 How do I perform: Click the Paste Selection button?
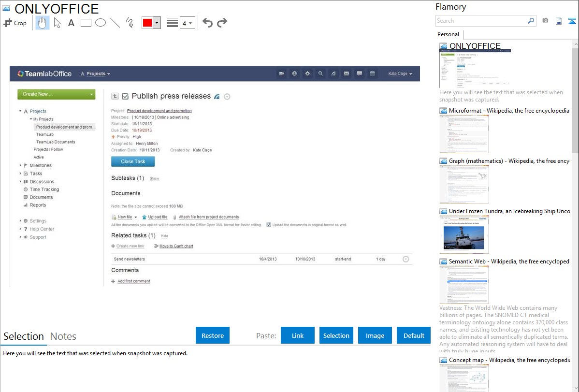[x=336, y=335]
